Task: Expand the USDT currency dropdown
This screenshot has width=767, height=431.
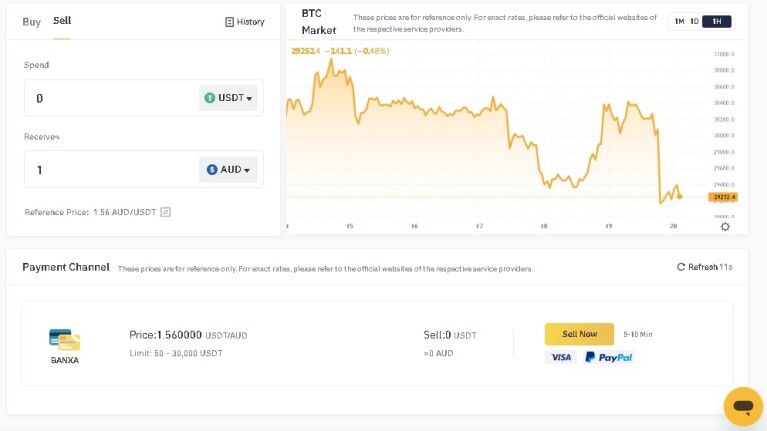Action: [228, 98]
